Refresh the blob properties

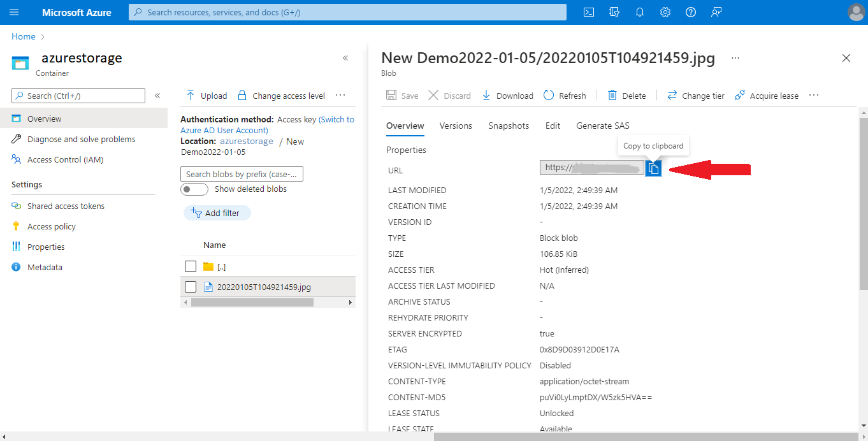[565, 96]
